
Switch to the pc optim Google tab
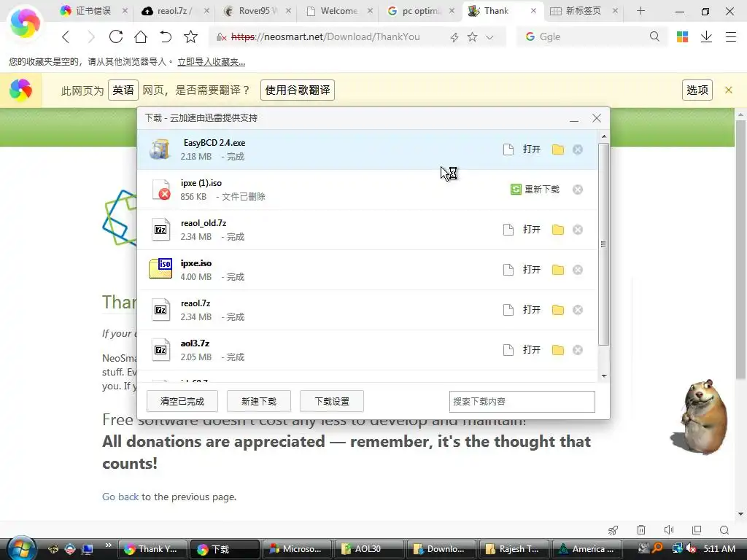click(419, 10)
